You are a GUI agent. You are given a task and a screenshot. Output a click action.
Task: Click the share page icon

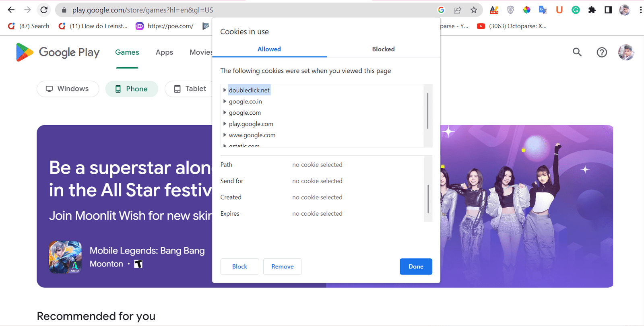458,10
